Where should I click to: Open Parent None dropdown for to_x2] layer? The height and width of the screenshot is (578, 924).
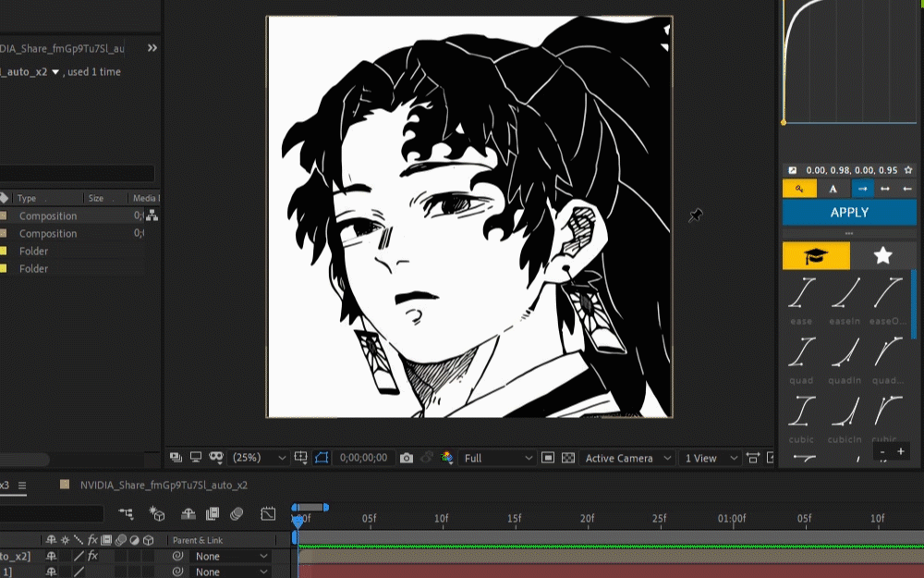tap(232, 556)
